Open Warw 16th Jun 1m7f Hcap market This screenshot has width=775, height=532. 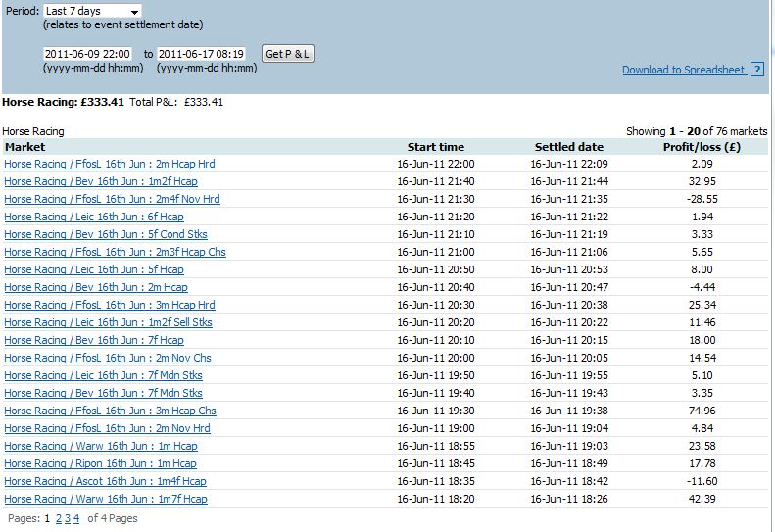coord(106,499)
